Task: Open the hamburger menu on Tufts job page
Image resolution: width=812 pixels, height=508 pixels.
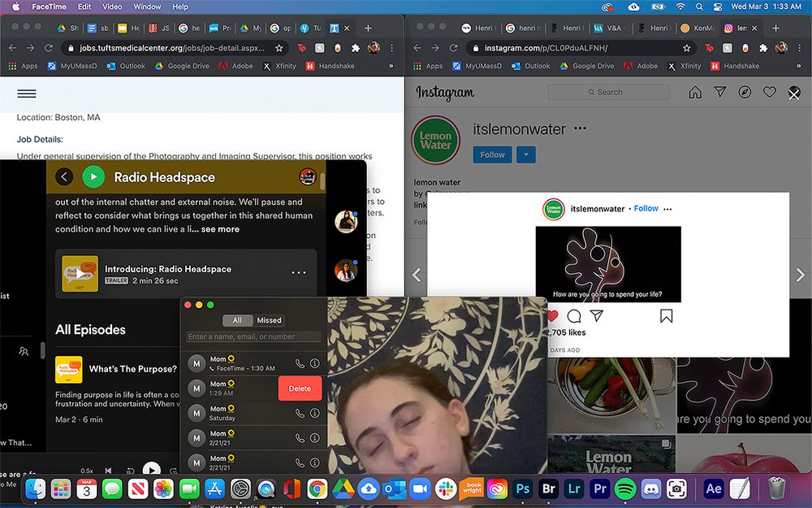Action: pos(27,93)
